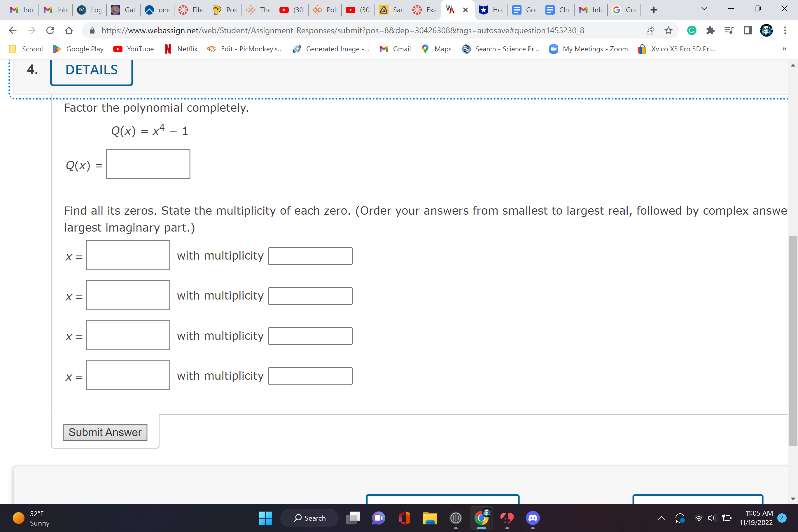Open Discord from the taskbar
This screenshot has height=532, width=798.
[532, 518]
